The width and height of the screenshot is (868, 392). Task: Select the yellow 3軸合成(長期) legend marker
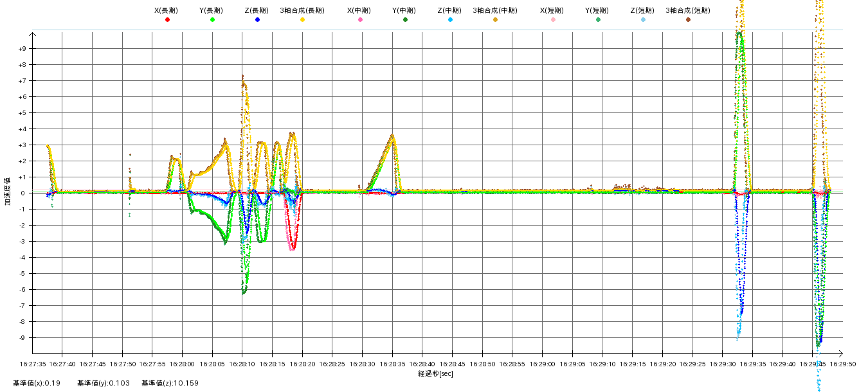302,20
